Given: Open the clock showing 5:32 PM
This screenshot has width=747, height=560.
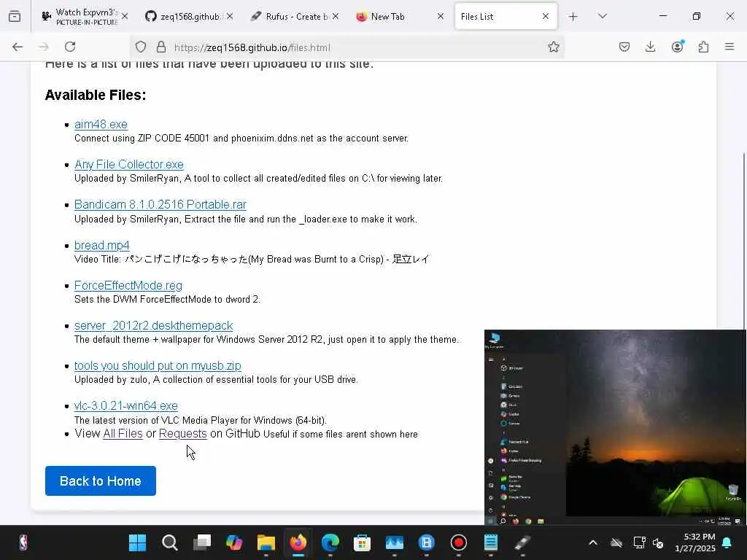Looking at the screenshot, I should pos(695,542).
